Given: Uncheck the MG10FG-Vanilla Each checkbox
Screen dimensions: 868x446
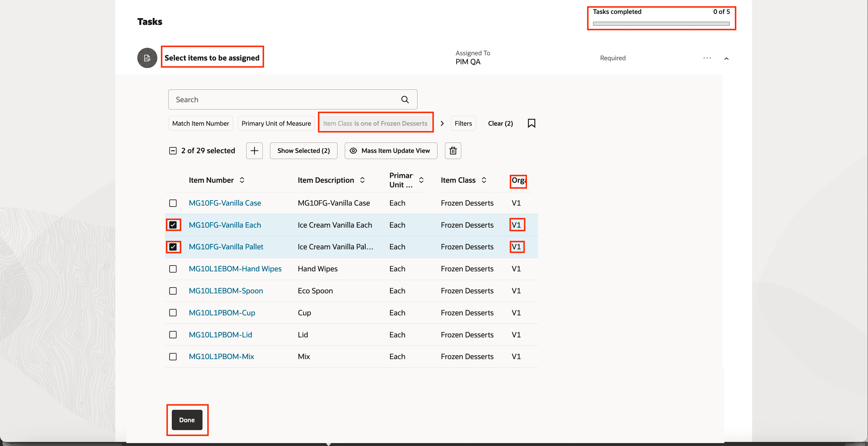Looking at the screenshot, I should pyautogui.click(x=173, y=225).
